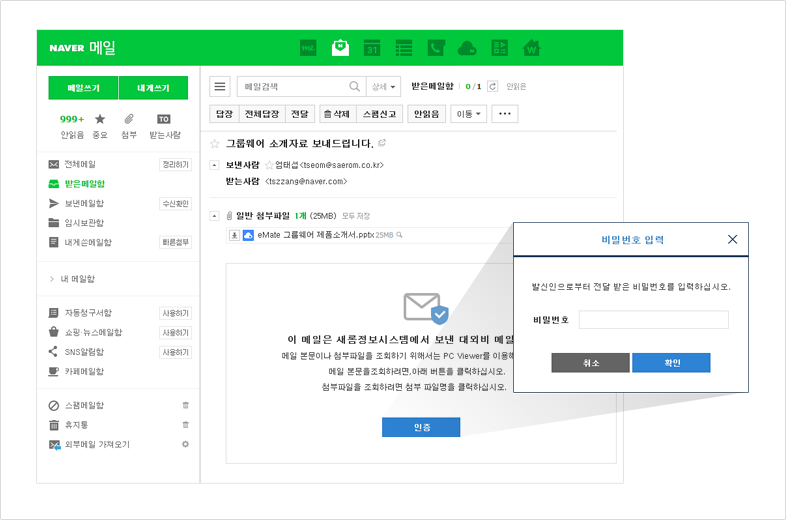786x520 pixels.
Task: Click the refresh icon beside 받은메일함 count
Action: (493, 87)
